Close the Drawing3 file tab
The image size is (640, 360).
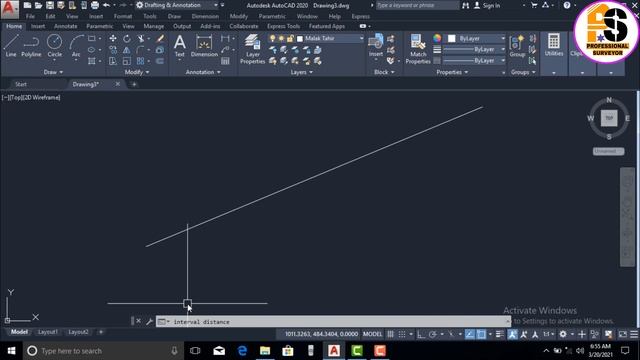point(118,84)
